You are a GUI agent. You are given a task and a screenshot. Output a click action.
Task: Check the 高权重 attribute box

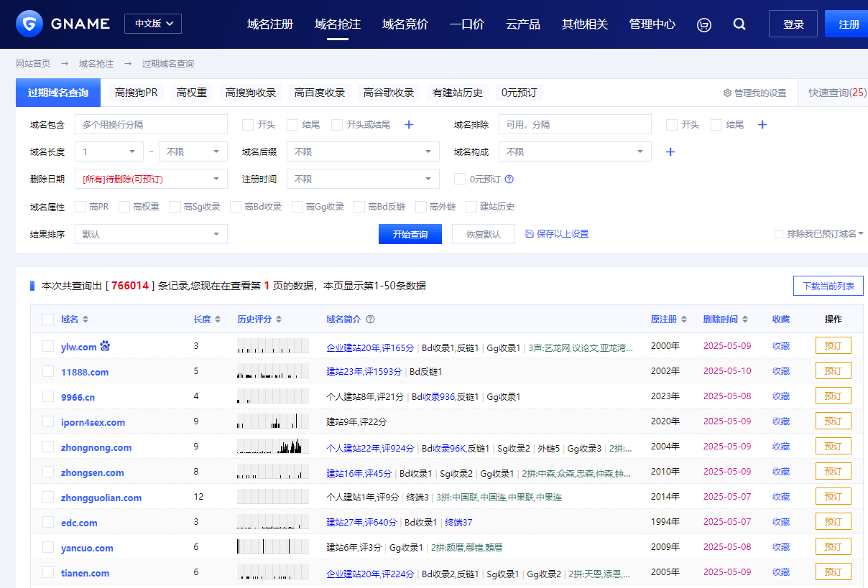[124, 207]
